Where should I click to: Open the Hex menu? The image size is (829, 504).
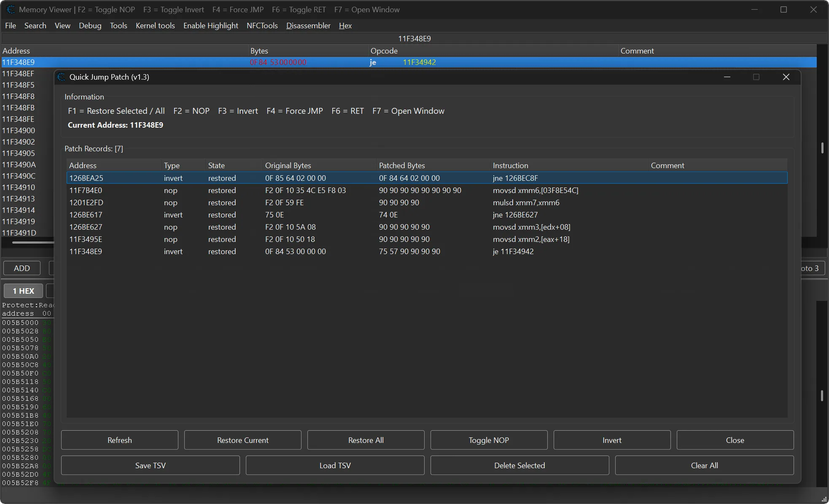[x=345, y=25]
